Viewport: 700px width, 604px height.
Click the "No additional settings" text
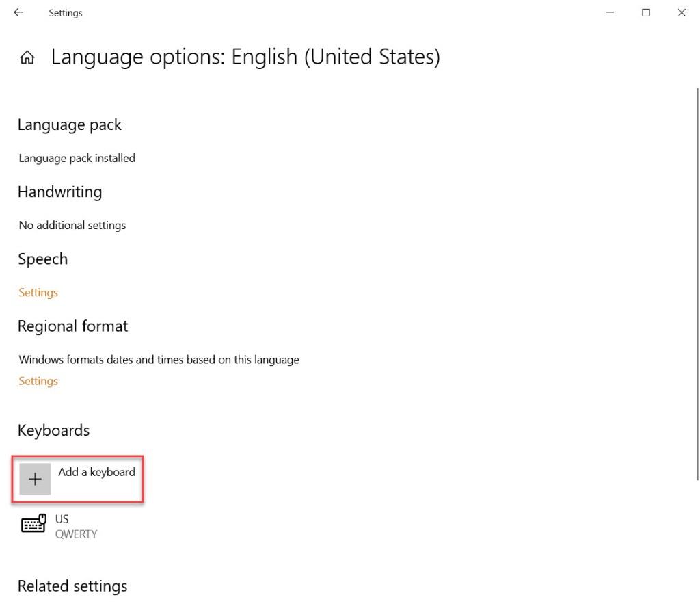(x=72, y=225)
